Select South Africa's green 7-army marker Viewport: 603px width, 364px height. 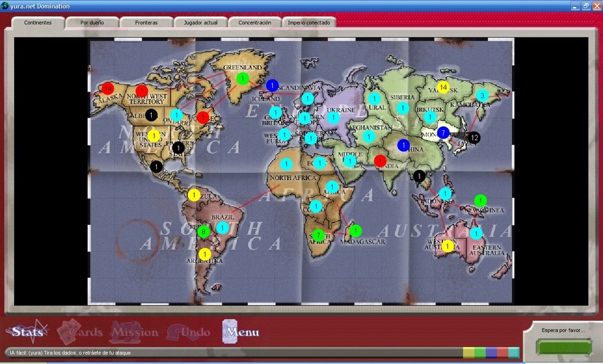tap(318, 235)
